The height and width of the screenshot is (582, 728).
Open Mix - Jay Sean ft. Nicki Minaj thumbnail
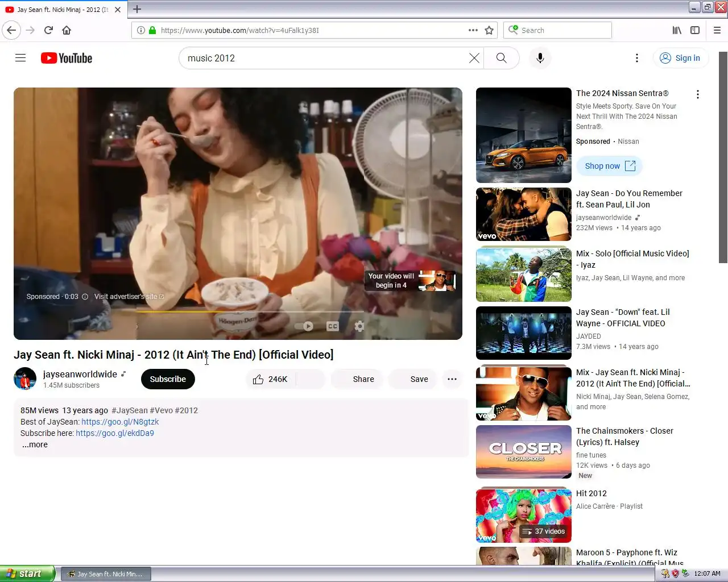tap(524, 393)
